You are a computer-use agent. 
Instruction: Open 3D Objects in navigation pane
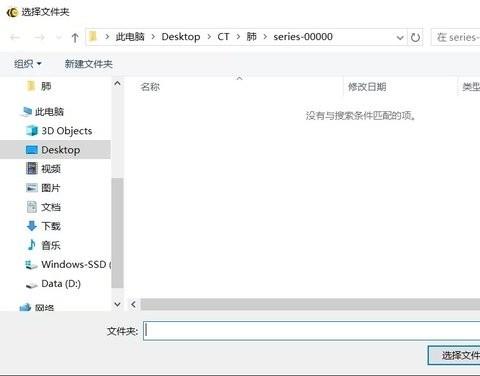coord(59,131)
